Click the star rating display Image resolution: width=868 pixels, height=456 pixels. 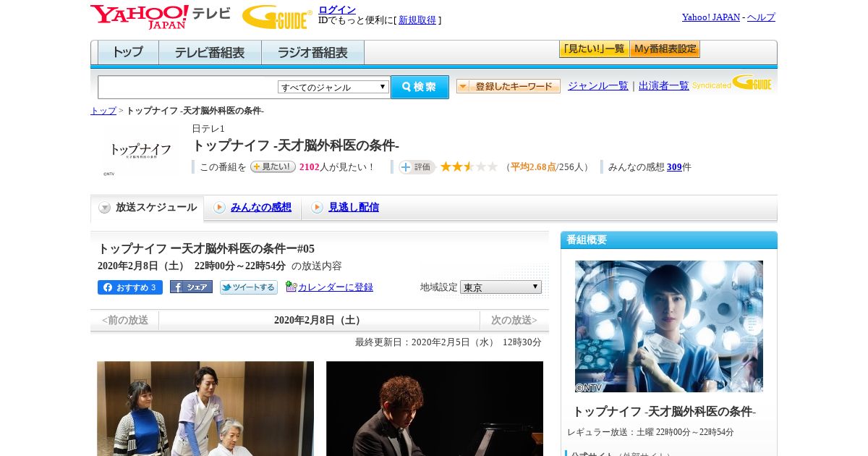pos(469,166)
